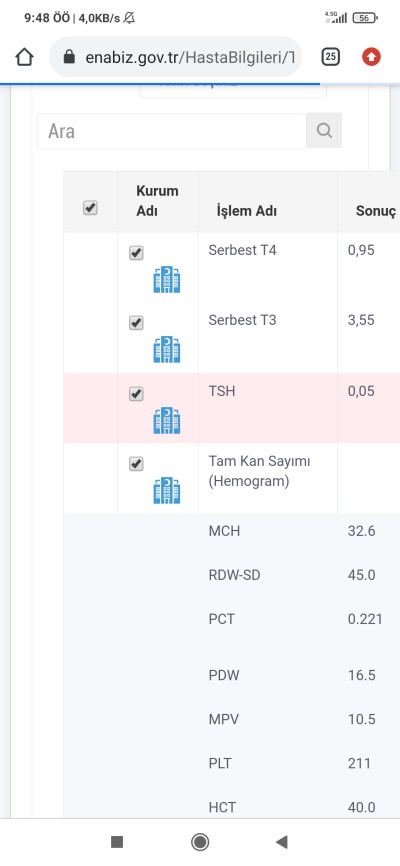400x866 pixels.
Task: Focus the Ara search field
Action: click(x=172, y=131)
